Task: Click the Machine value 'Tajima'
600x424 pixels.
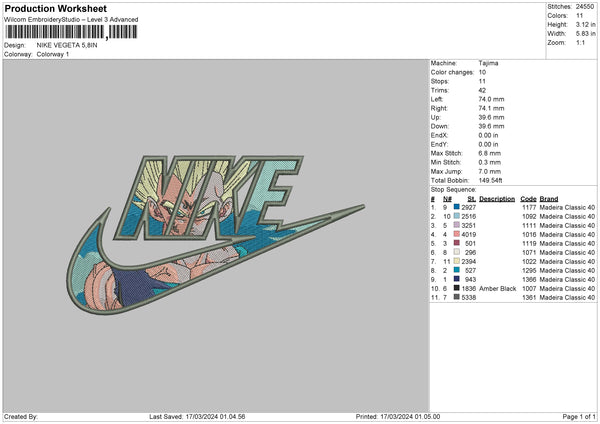Action: [488, 63]
